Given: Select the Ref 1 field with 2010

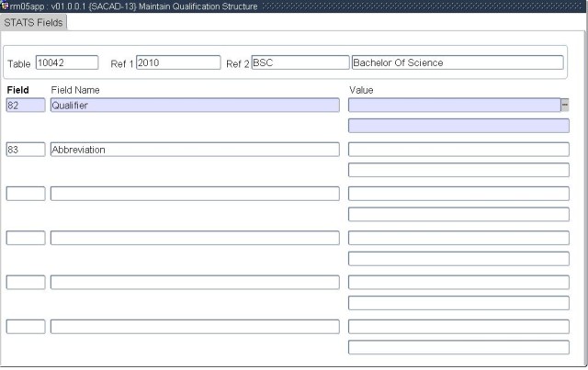Looking at the screenshot, I should (178, 62).
